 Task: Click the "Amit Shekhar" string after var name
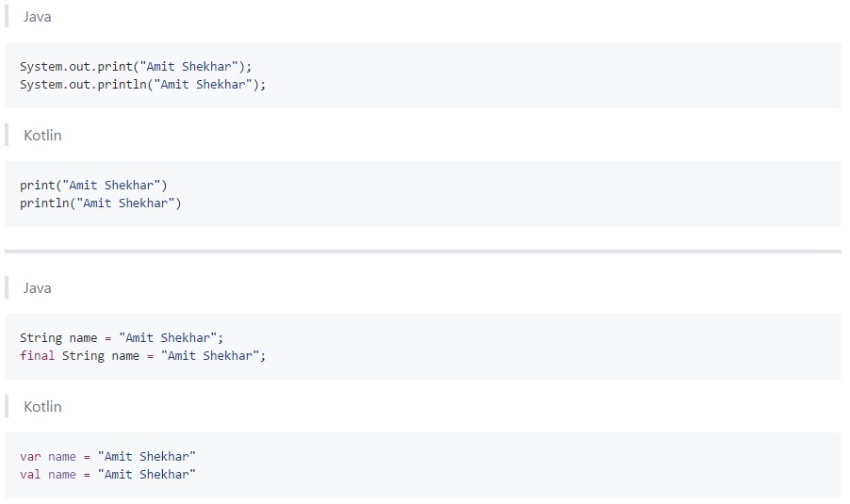[x=146, y=457]
